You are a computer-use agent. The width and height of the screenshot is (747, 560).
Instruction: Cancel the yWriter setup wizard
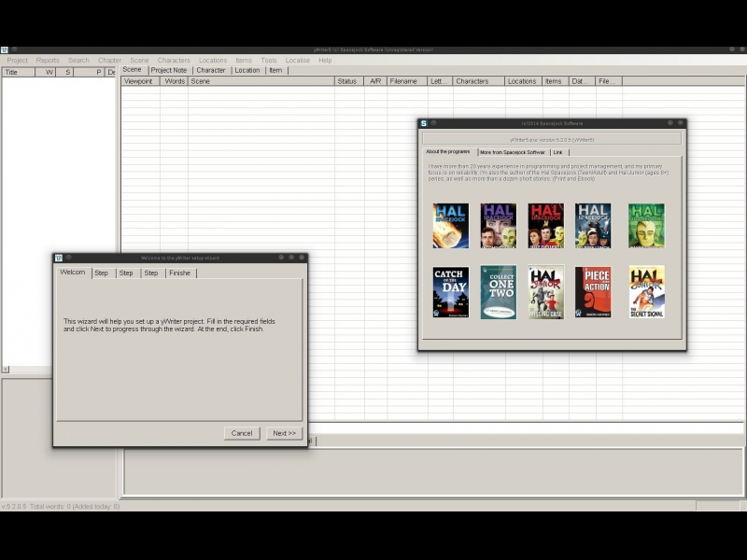(x=242, y=433)
